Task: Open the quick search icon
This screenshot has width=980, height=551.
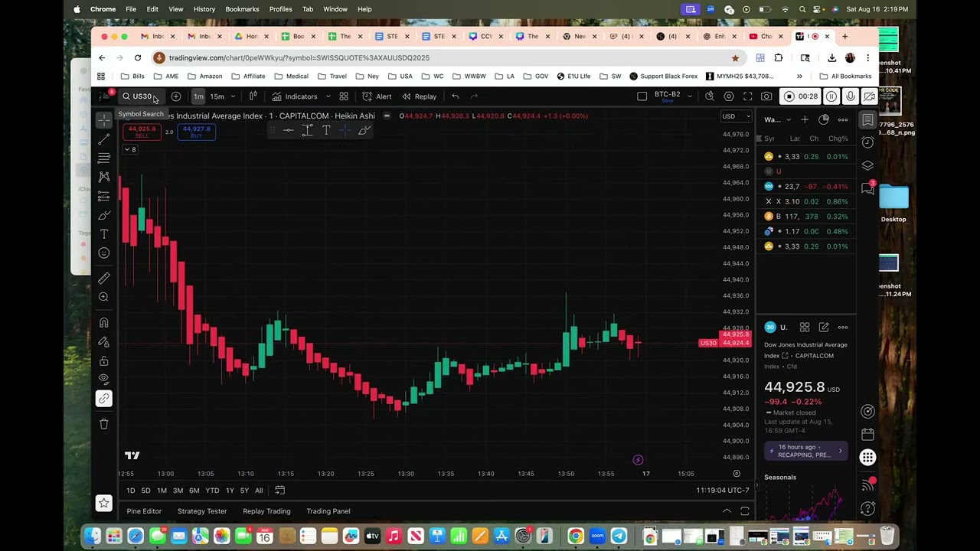Action: [710, 96]
